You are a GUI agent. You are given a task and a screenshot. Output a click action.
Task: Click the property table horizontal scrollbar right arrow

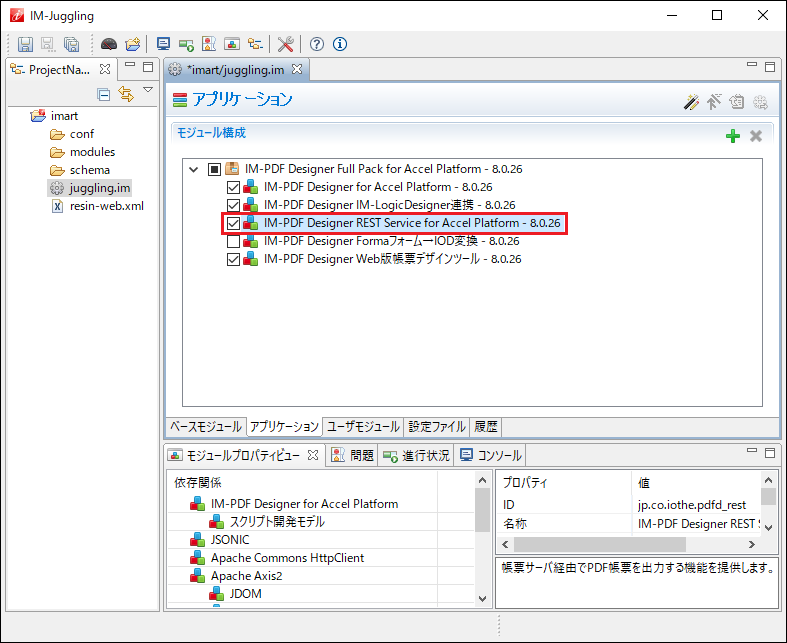[x=751, y=545]
